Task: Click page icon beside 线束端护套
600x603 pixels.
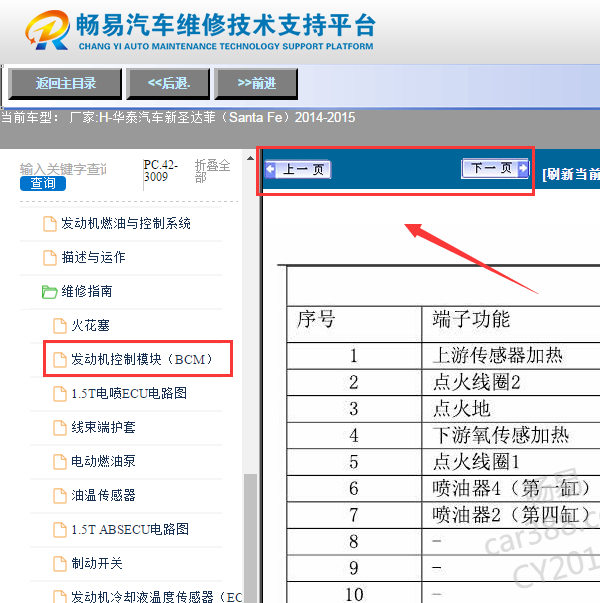Action: (60, 428)
